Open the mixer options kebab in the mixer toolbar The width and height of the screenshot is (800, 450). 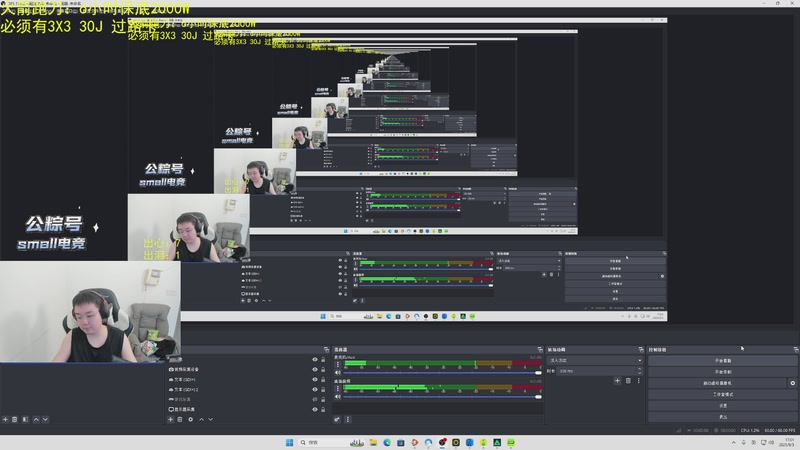(347, 419)
